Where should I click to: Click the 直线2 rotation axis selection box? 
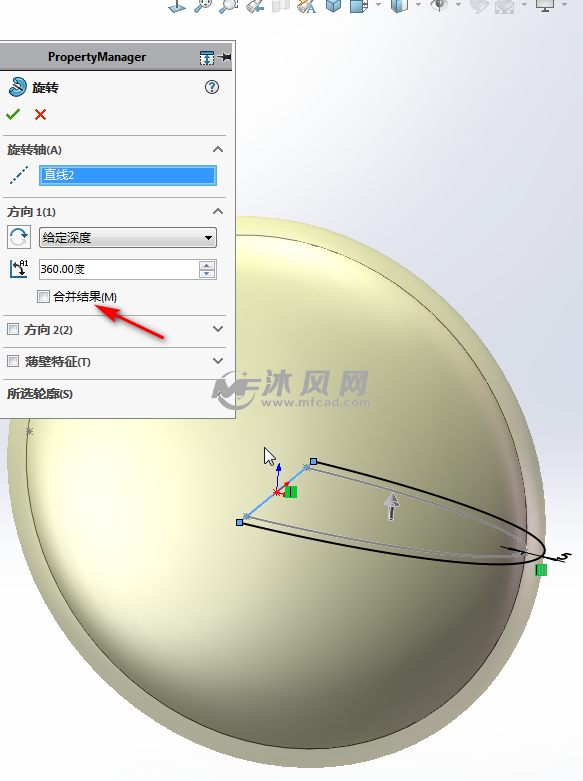pyautogui.click(x=128, y=175)
